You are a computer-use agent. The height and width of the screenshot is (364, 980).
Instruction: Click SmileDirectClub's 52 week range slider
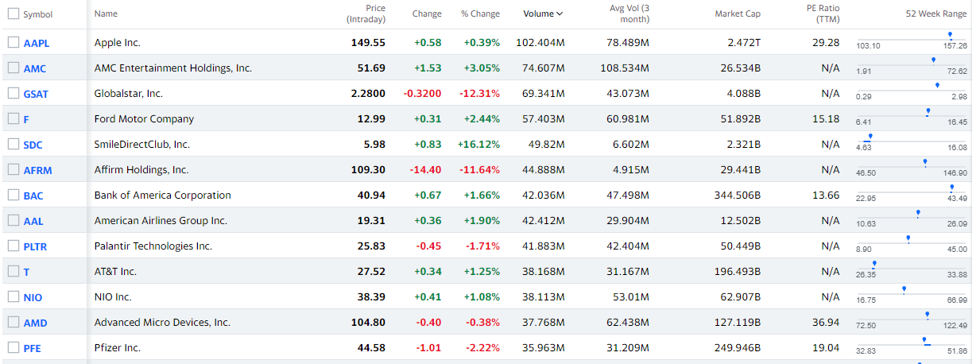click(912, 141)
